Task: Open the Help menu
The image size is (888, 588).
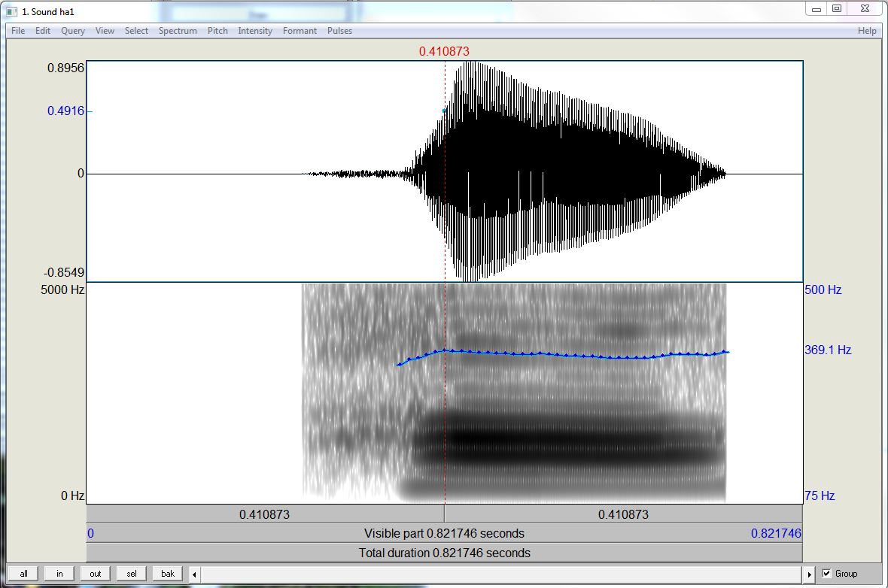Action: tap(867, 31)
